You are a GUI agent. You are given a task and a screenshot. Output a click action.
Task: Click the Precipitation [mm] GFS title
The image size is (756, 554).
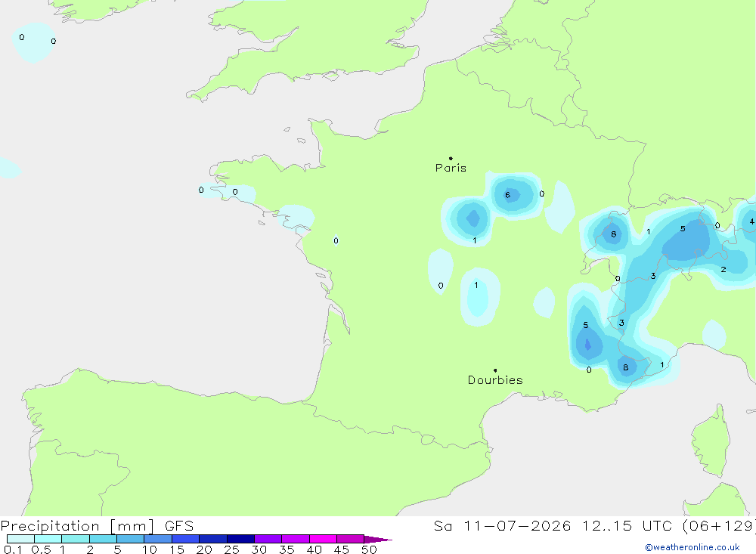97,525
